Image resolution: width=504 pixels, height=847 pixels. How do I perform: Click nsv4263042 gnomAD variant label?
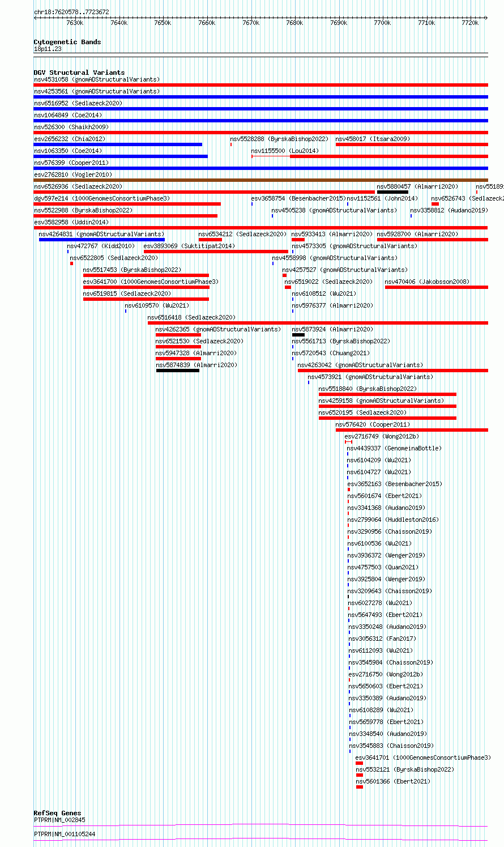[x=360, y=365]
